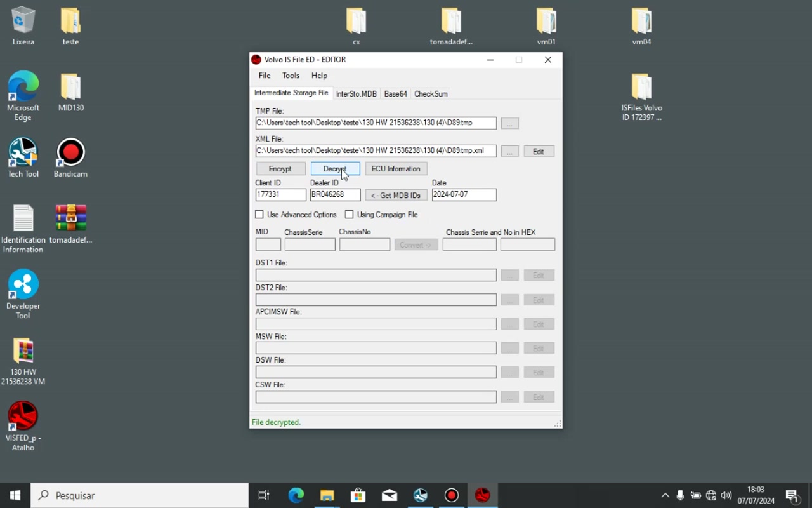Screen dimensions: 812x508
Task: Select Microsoft Edge desktop shortcut
Action: [x=23, y=97]
